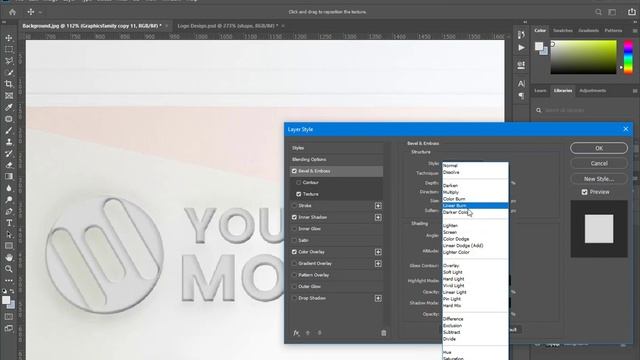
Task: Open the Edit Toolbar three-dots menu
Action: tap(9, 280)
